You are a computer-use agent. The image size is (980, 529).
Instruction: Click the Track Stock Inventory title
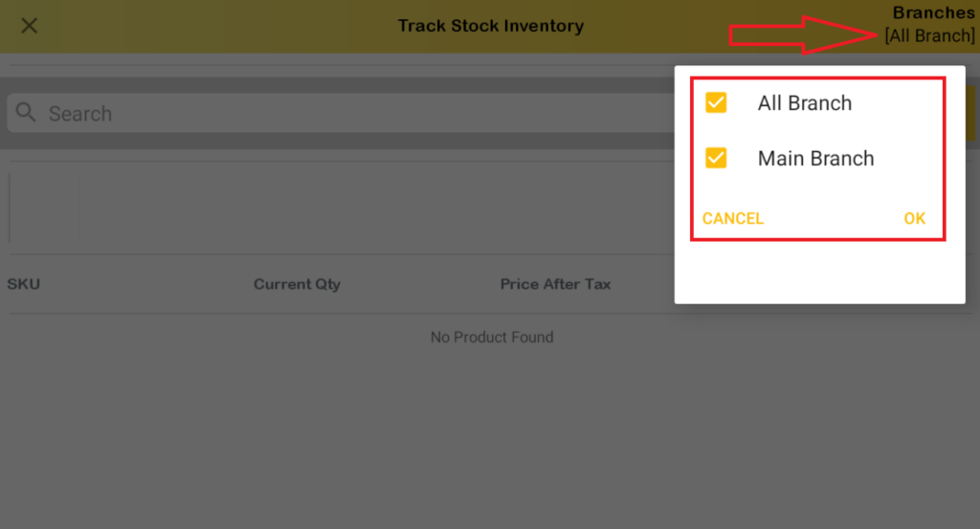[x=490, y=26]
